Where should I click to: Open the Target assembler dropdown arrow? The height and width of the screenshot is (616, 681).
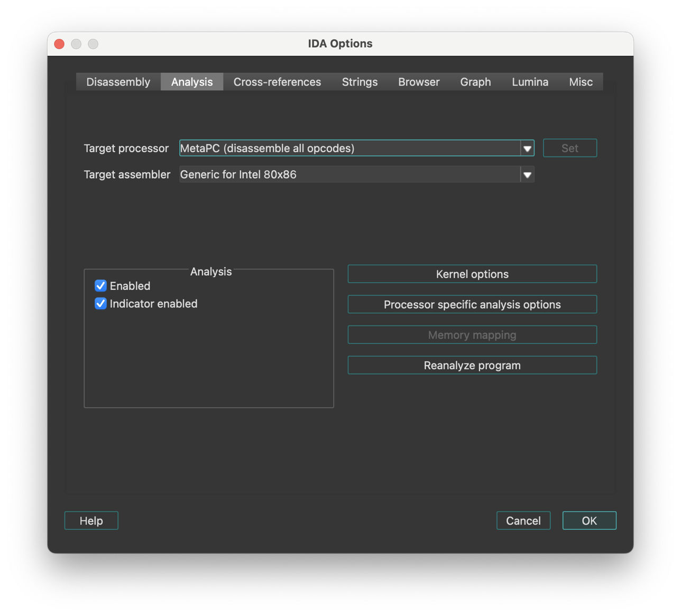[527, 174]
